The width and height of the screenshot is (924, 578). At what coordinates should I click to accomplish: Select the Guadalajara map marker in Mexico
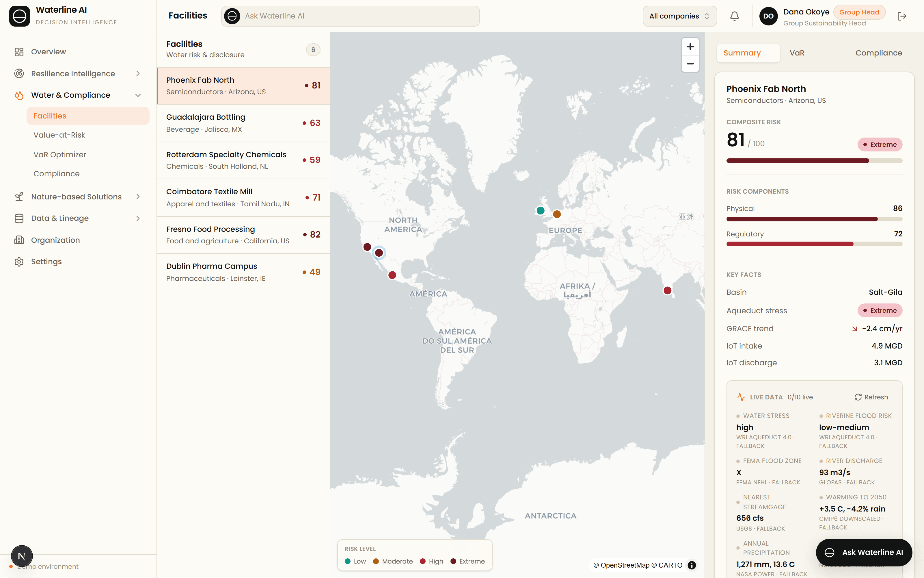tap(392, 275)
